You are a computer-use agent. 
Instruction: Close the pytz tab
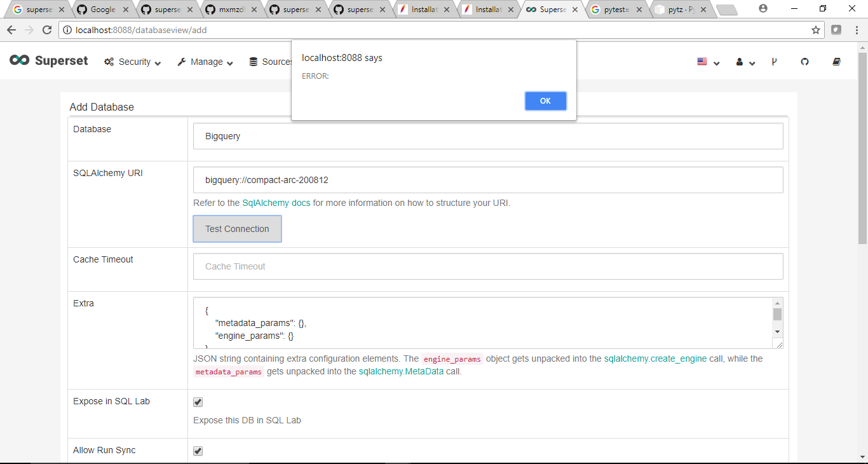pyautogui.click(x=702, y=10)
